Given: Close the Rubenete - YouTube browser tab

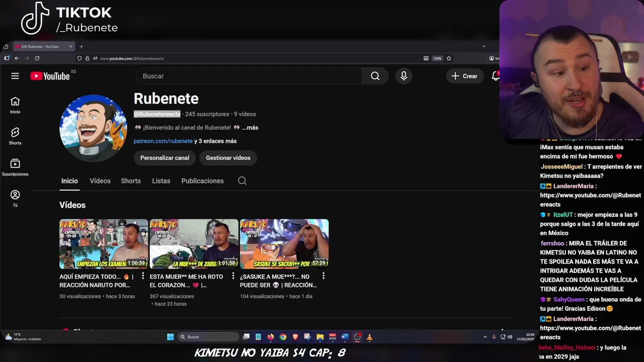Looking at the screenshot, I should coord(70,46).
